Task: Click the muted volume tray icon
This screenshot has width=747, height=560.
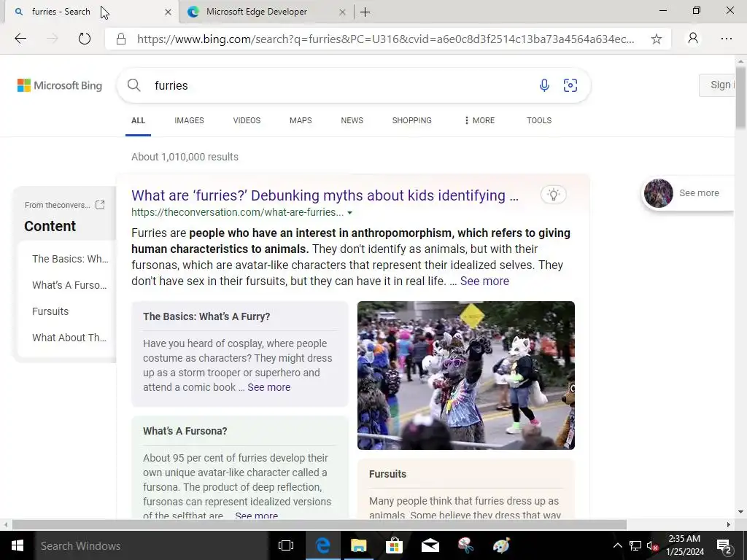Action: pyautogui.click(x=652, y=545)
